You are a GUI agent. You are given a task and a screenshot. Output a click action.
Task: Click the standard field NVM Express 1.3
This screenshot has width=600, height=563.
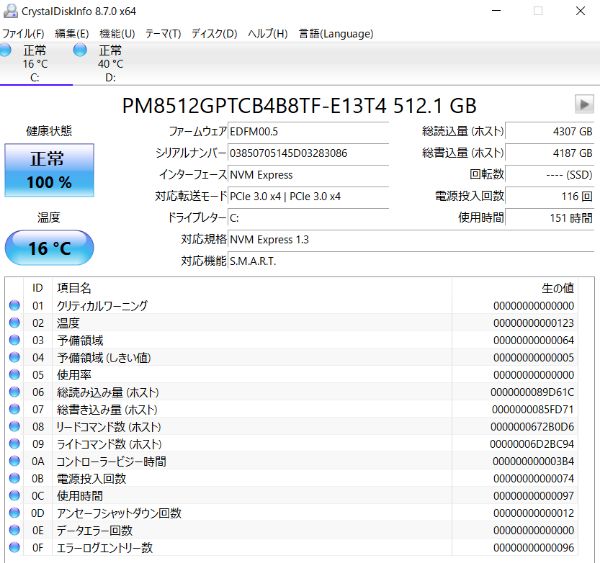coord(411,240)
